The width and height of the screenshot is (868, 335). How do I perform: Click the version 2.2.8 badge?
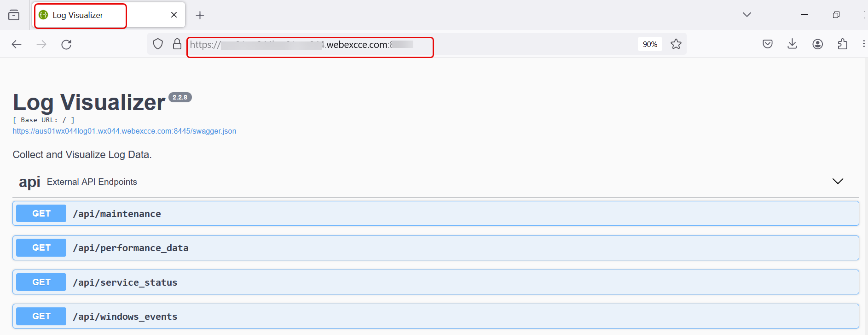pos(180,97)
